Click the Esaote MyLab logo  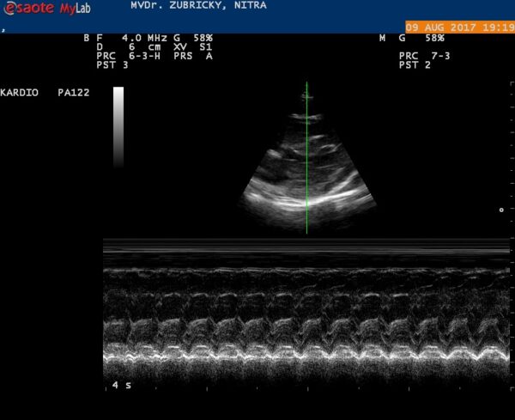(x=46, y=8)
